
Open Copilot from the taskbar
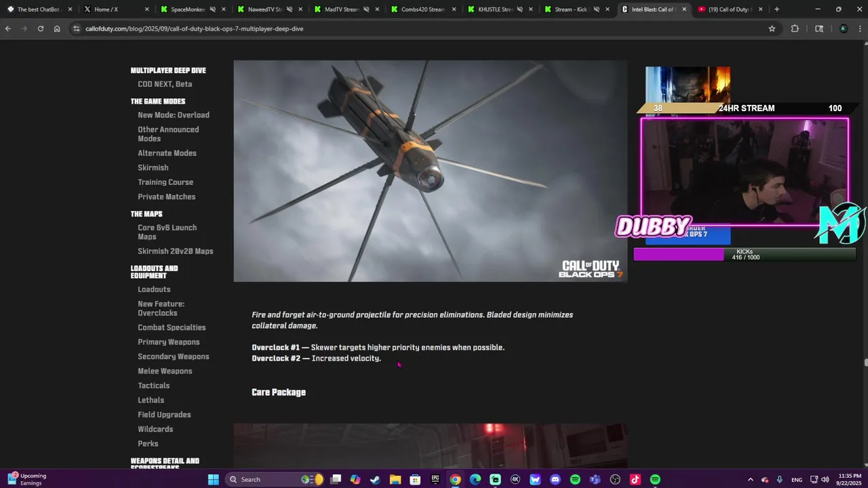(x=355, y=479)
